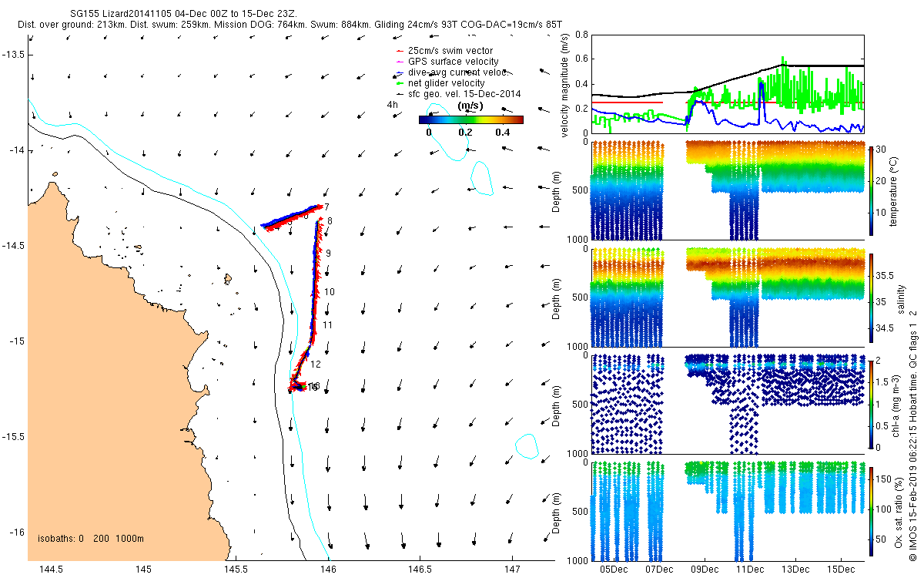The height and width of the screenshot is (578, 924).
Task: Click dive number 7 on the glider track
Action: pyautogui.click(x=326, y=207)
